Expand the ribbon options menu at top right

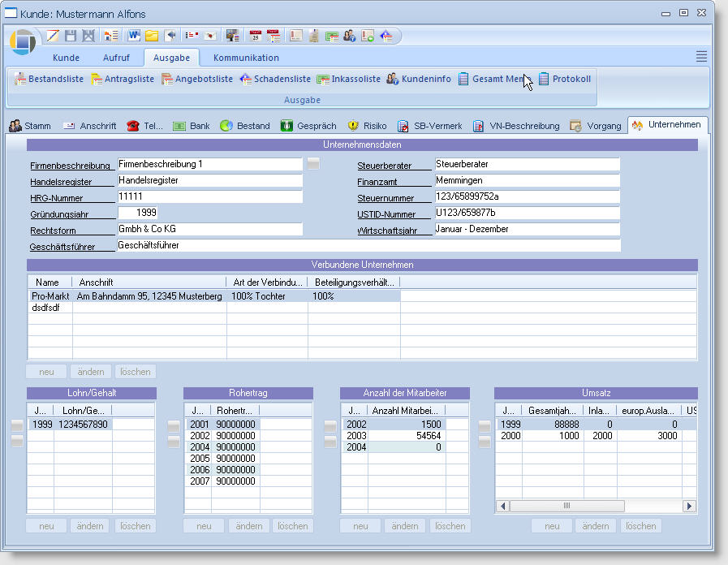click(701, 56)
